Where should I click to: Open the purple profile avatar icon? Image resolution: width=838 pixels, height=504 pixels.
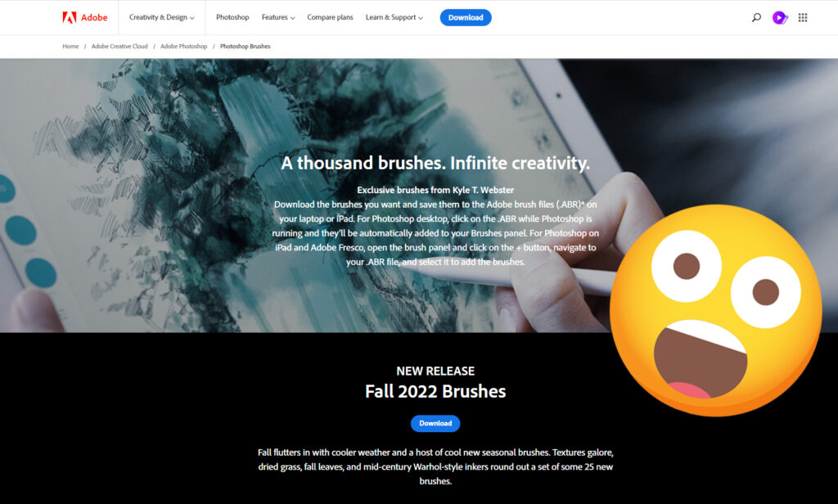pos(780,18)
